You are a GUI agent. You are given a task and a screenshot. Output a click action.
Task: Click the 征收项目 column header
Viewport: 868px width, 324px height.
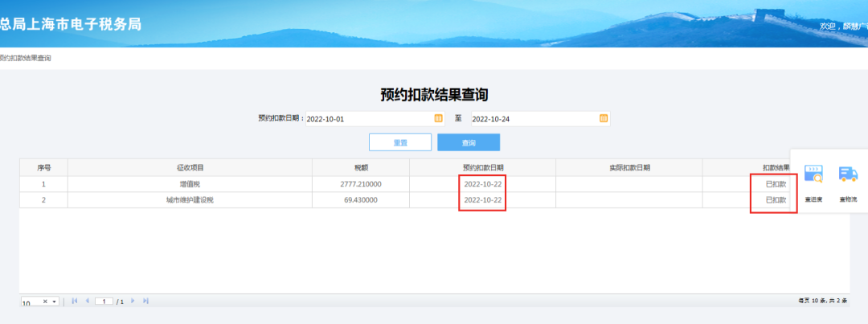(x=190, y=167)
